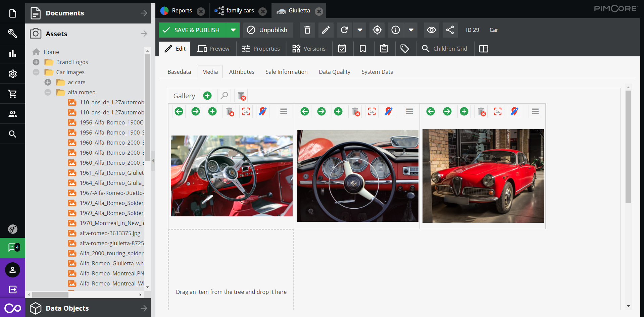This screenshot has width=644, height=317.
Task: Expand the Brand Logos folder
Action: click(36, 62)
